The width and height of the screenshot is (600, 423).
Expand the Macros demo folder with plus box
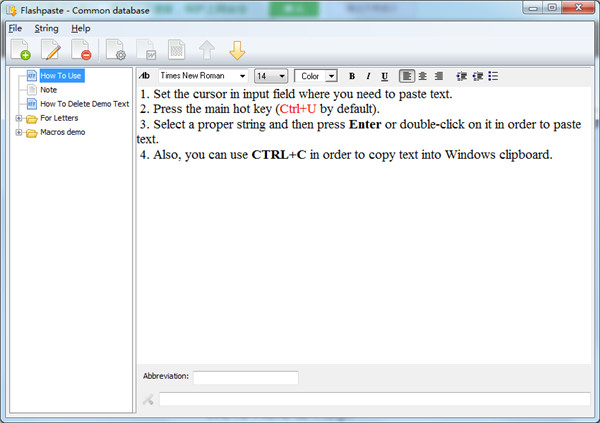point(18,132)
